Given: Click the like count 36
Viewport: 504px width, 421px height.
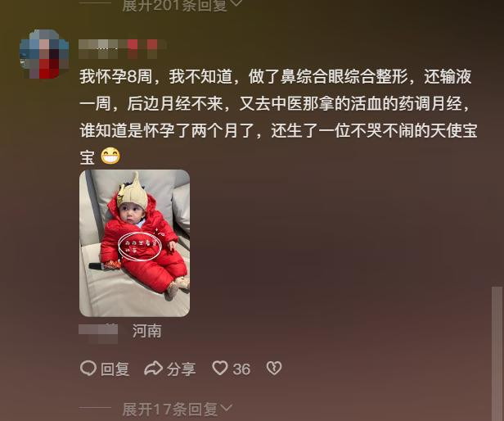Looking at the screenshot, I should click(x=241, y=369).
